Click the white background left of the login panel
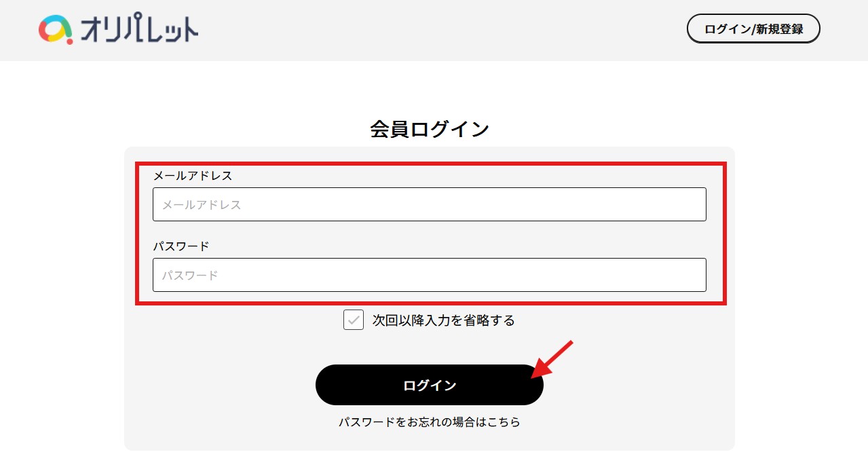 (61, 272)
